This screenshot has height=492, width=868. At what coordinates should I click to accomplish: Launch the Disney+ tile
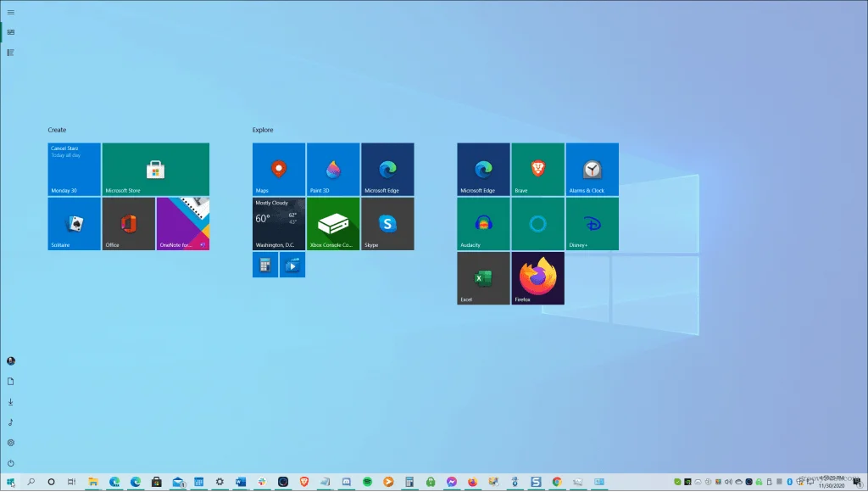[x=593, y=224]
